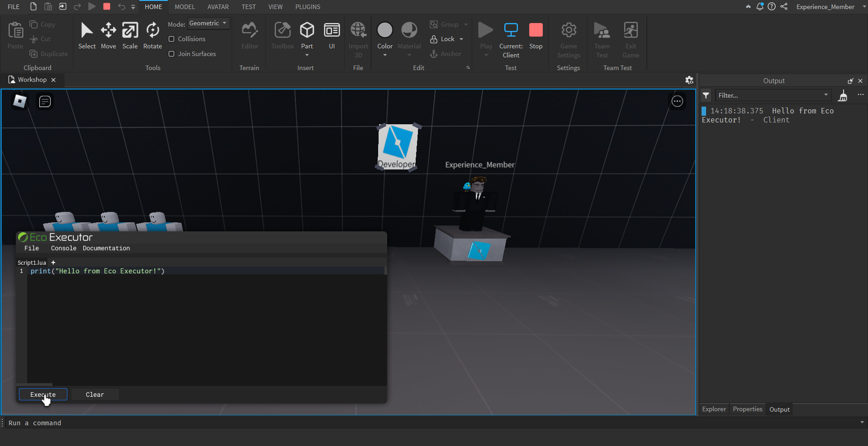Open the Toolbox panel
This screenshot has height=446, width=868.
click(x=283, y=36)
